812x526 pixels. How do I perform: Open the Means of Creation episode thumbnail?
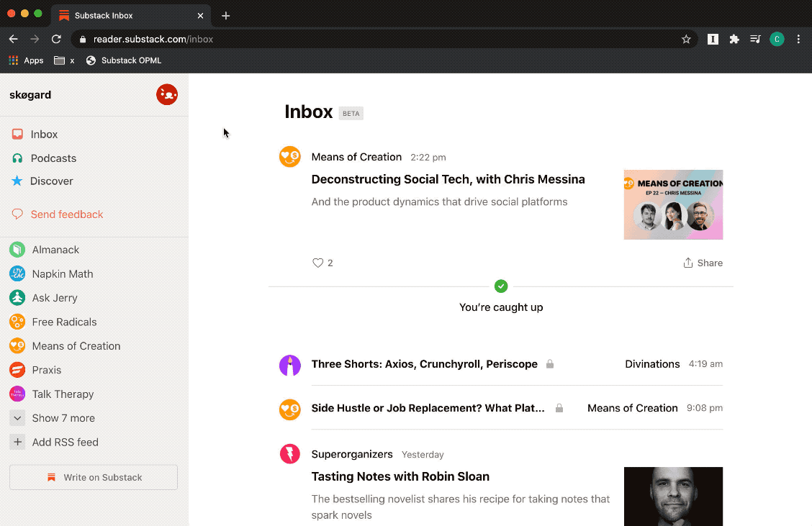(673, 204)
